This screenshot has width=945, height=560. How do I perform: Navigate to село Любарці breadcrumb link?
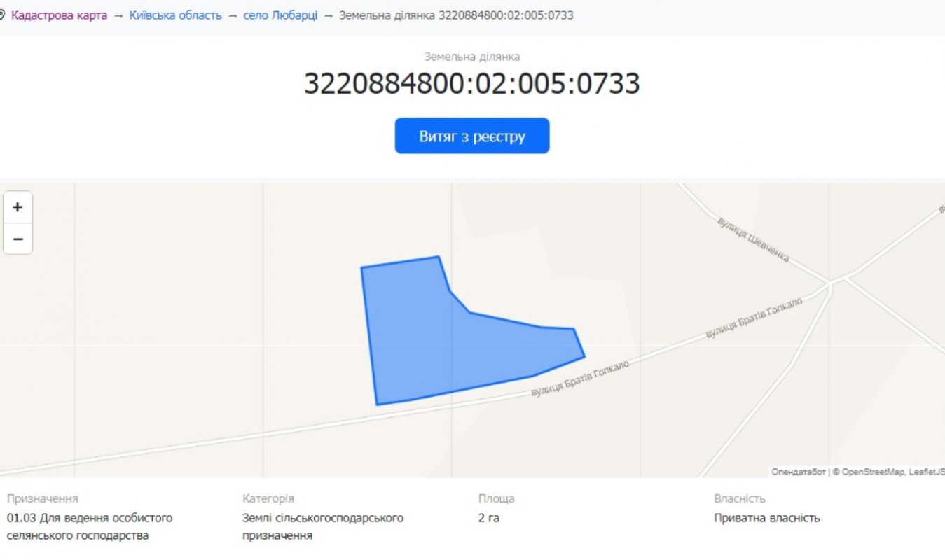[280, 15]
